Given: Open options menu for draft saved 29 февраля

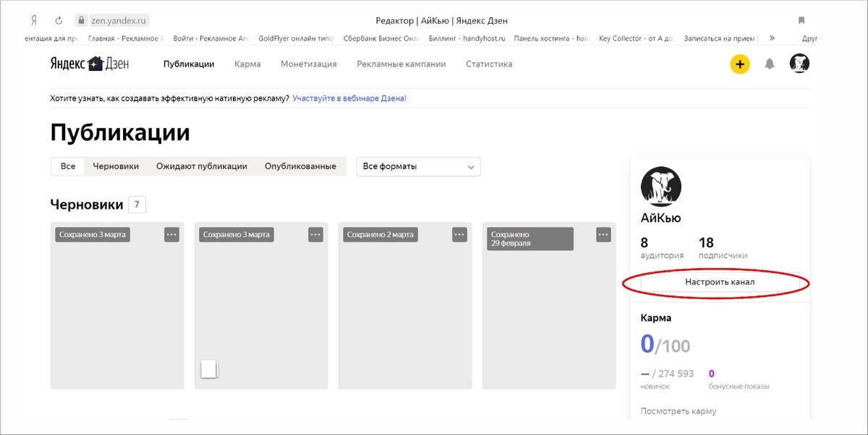Looking at the screenshot, I should [604, 234].
